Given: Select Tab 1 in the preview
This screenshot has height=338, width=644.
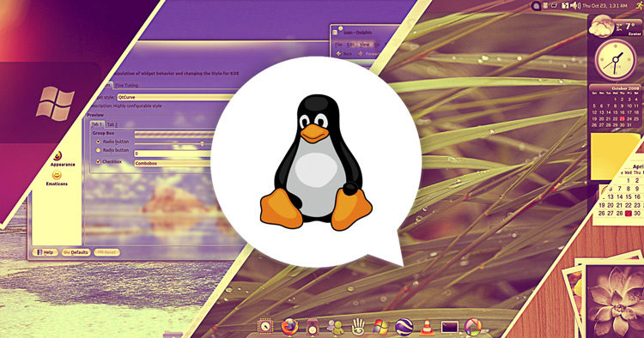Looking at the screenshot, I should tap(96, 124).
